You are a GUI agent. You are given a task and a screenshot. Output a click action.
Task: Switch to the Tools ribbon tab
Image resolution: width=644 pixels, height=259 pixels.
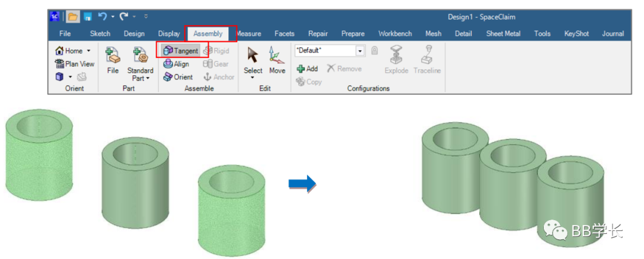click(x=542, y=33)
